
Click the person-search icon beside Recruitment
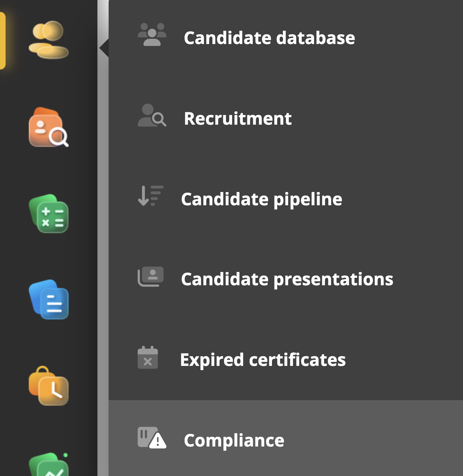[x=152, y=116]
